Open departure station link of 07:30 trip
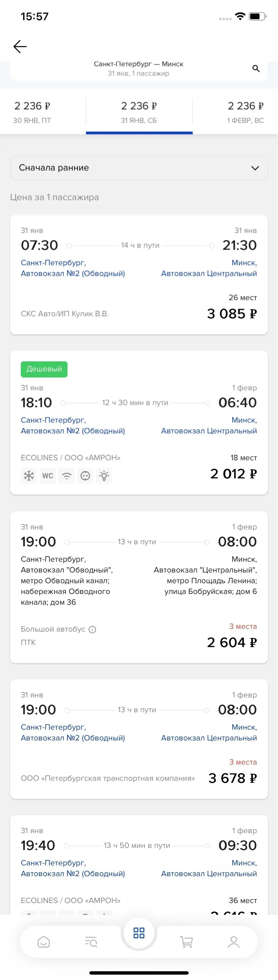This screenshot has height=980, width=278. (73, 268)
